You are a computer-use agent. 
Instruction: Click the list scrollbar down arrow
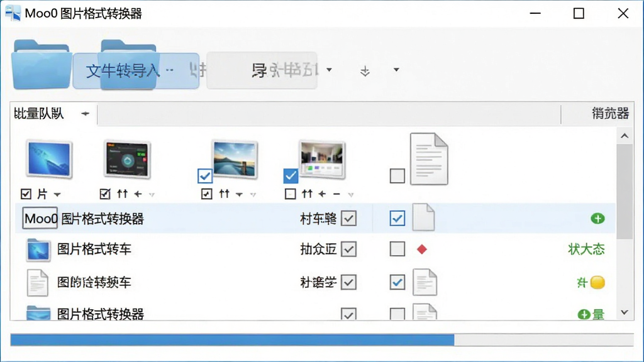625,312
